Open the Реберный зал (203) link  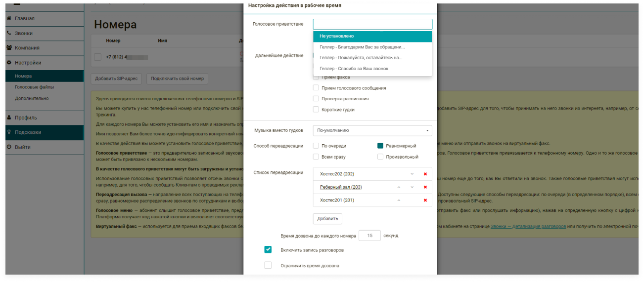pos(341,187)
